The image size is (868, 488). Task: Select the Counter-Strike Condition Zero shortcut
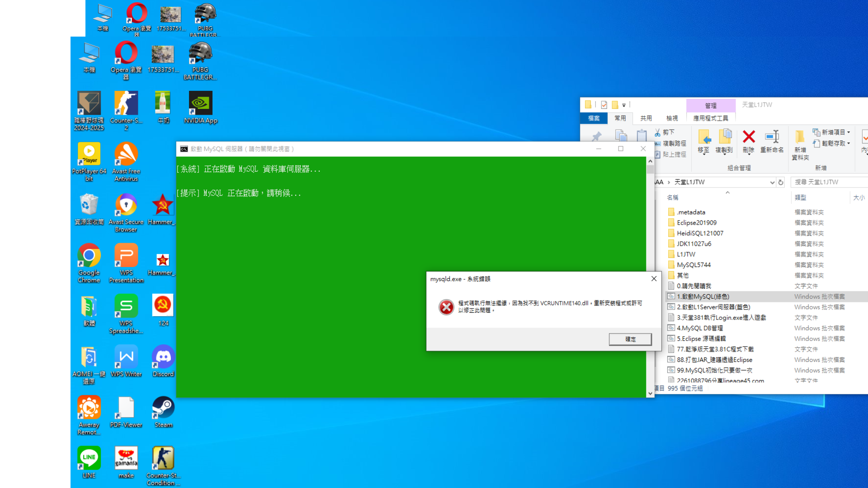[163, 466]
